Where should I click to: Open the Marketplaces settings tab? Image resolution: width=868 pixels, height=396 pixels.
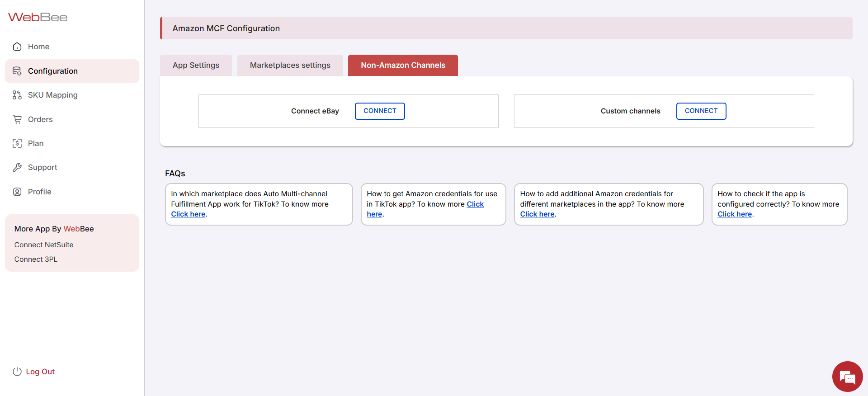(290, 65)
